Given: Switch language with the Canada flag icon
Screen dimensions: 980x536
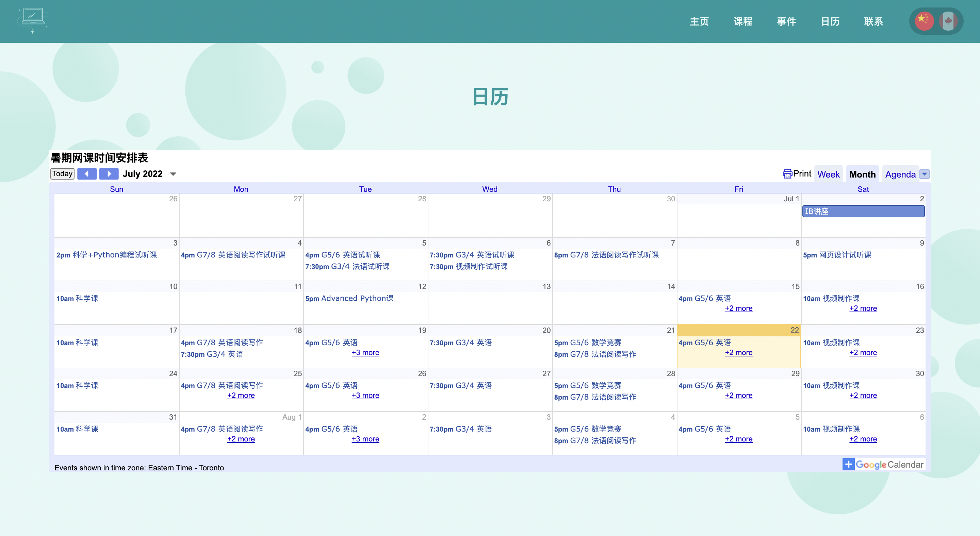Looking at the screenshot, I should click(x=948, y=21).
